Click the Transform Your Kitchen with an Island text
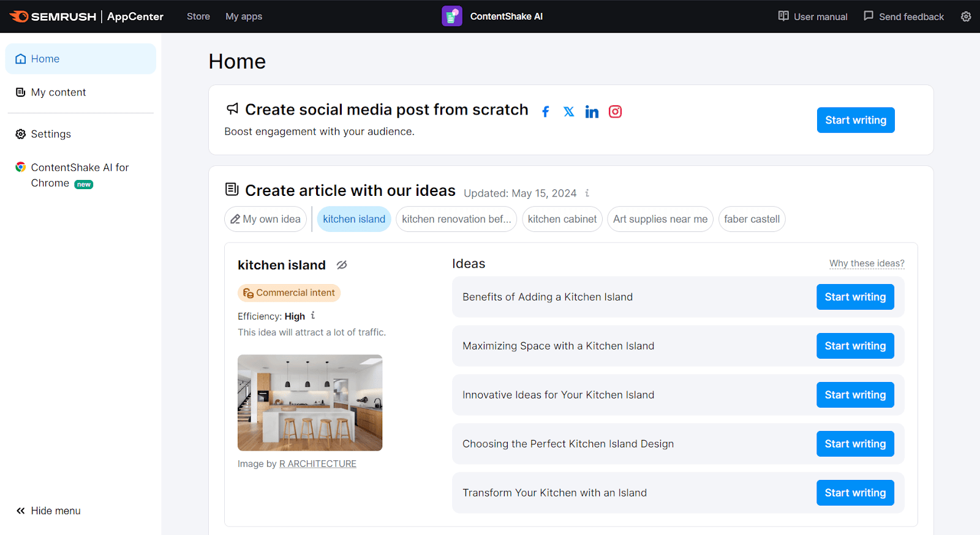Screen dimensions: 980x535 [x=555, y=493]
